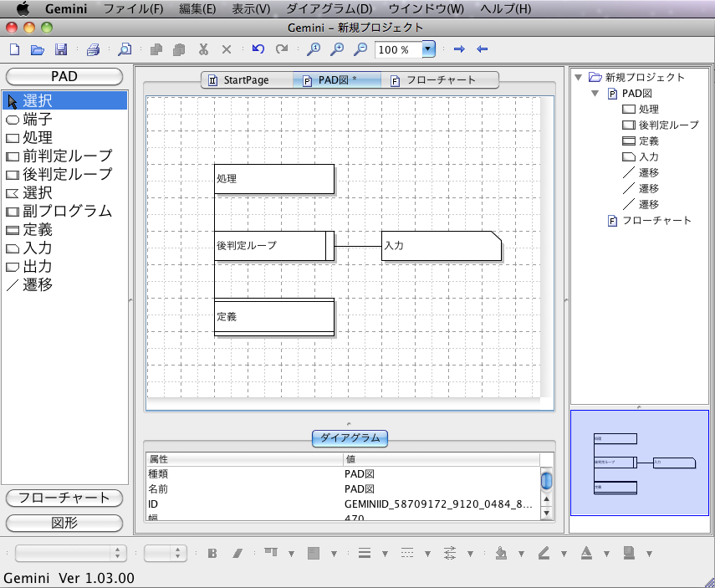Open the ヘルプ(H) menu
This screenshot has height=588, width=715.
pos(506,8)
